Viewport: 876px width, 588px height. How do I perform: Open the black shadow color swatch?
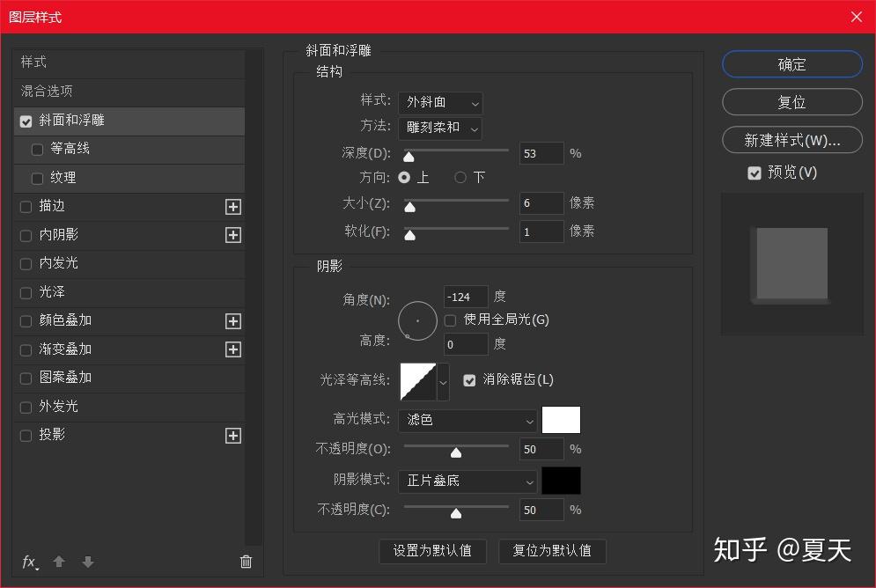tap(562, 481)
